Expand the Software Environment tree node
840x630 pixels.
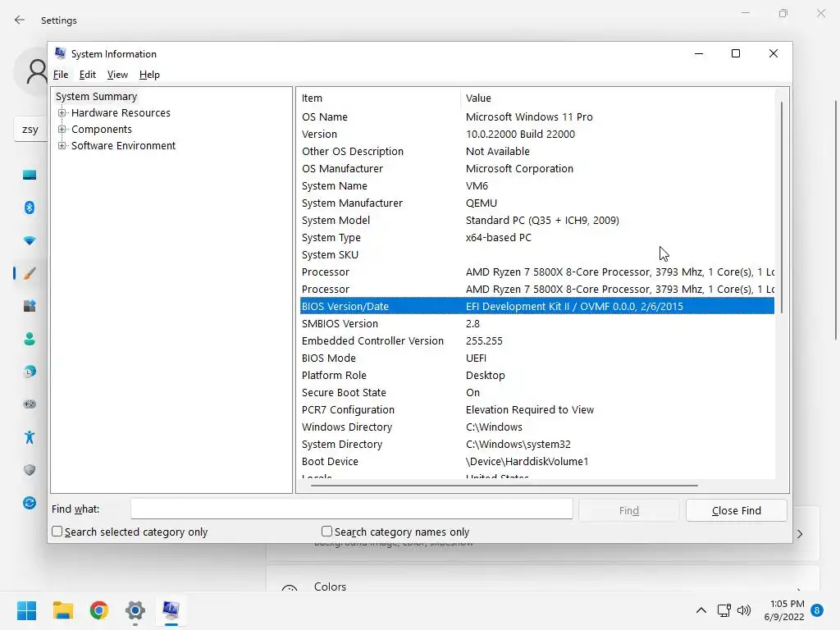62,146
